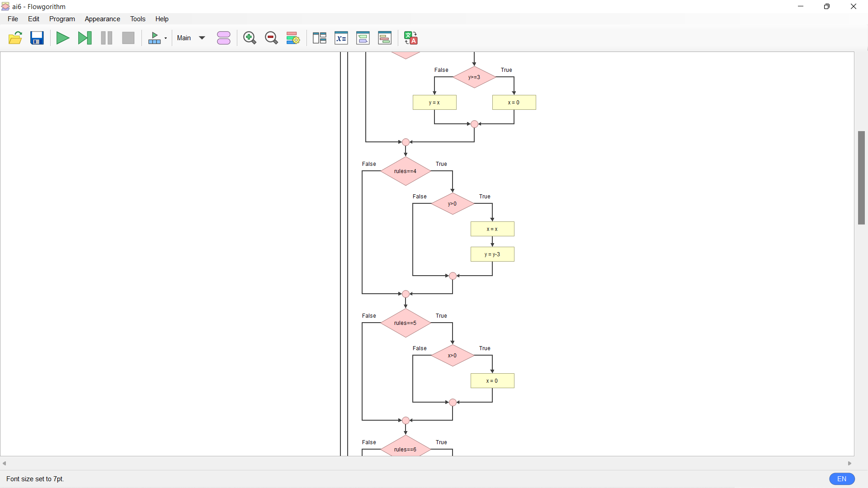The width and height of the screenshot is (868, 488).
Task: Open the Appearance menu
Action: click(x=102, y=19)
